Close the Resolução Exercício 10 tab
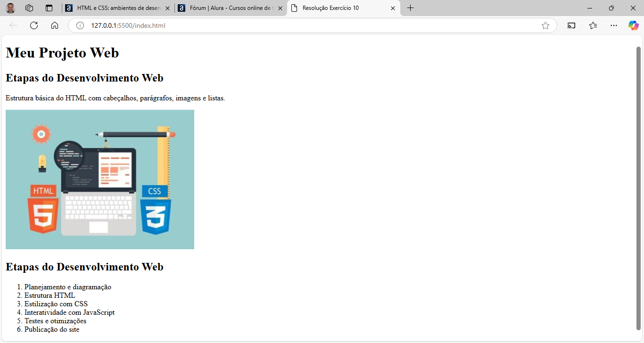 (393, 8)
